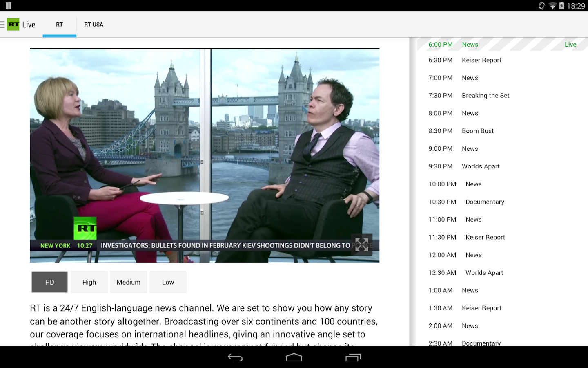Tap the battery status bar icon
Screen dimensions: 588x368
point(562,6)
